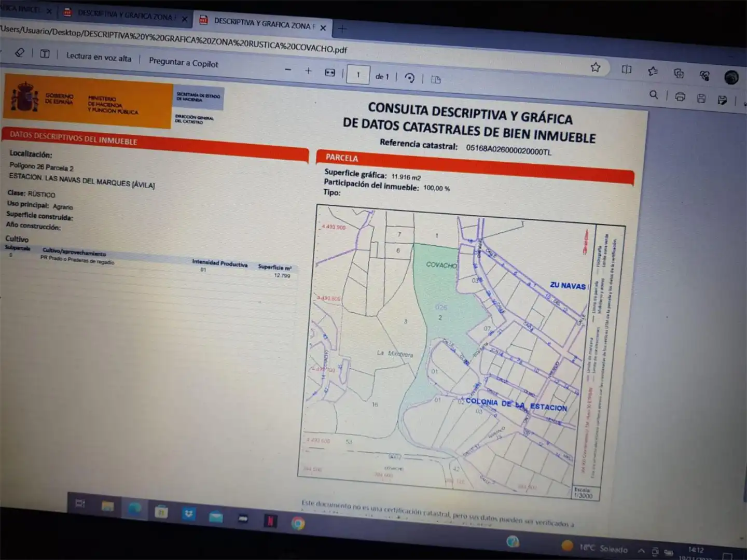Launch Netflix from the taskbar
Screen dimensions: 747x560
click(271, 521)
